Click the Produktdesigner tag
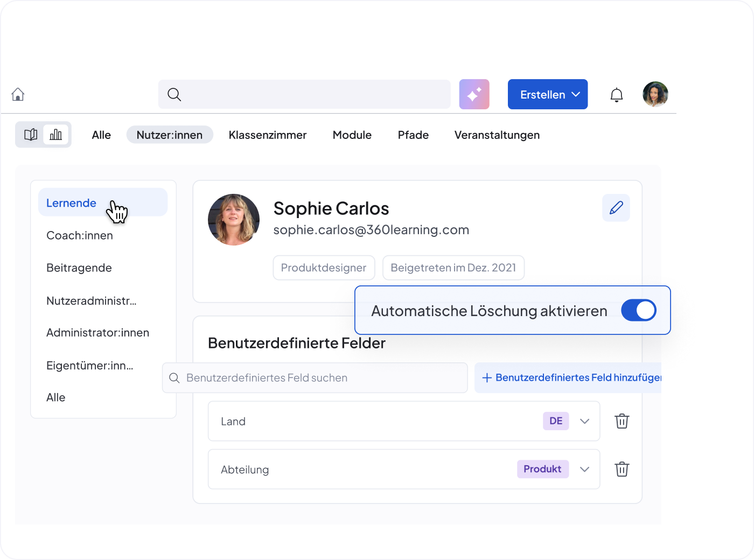This screenshot has height=560, width=754. 324,268
